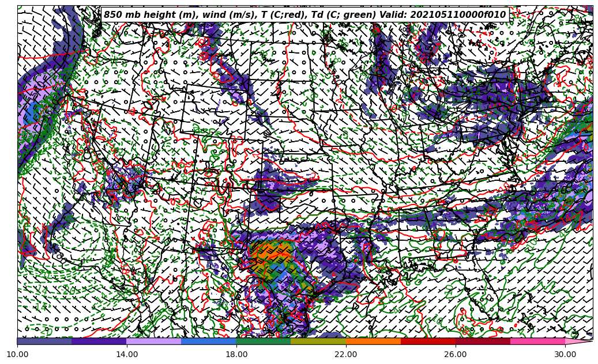Select the pink colorbar segment

point(537,342)
